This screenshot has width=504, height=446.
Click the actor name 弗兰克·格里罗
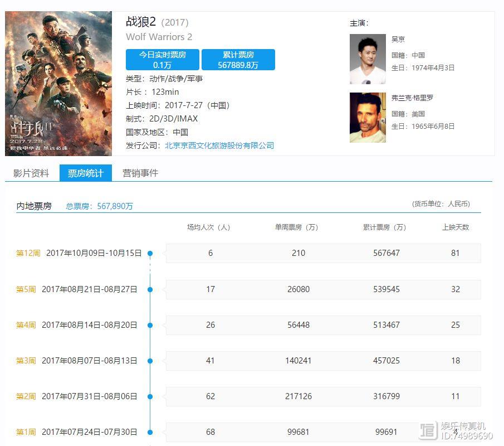pyautogui.click(x=413, y=98)
